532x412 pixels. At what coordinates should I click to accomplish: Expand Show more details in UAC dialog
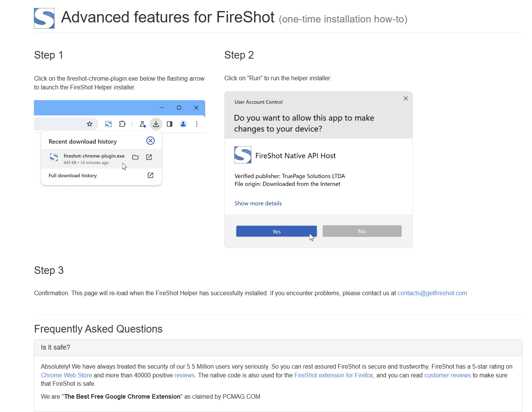tap(258, 204)
